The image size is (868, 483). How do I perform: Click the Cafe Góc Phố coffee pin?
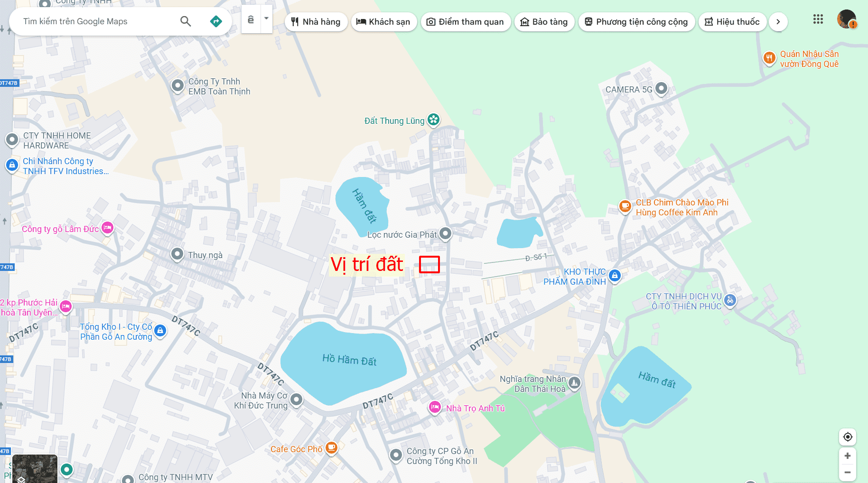[x=332, y=448]
